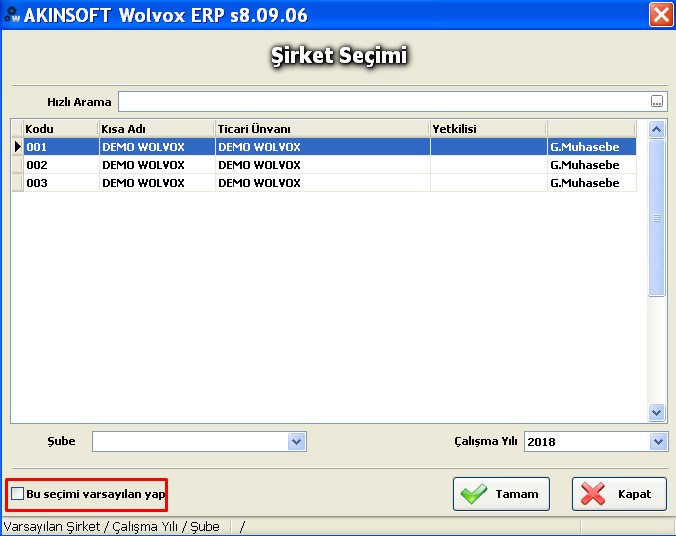Click the 2018 value in Çalışma Yılı

[x=541, y=442]
